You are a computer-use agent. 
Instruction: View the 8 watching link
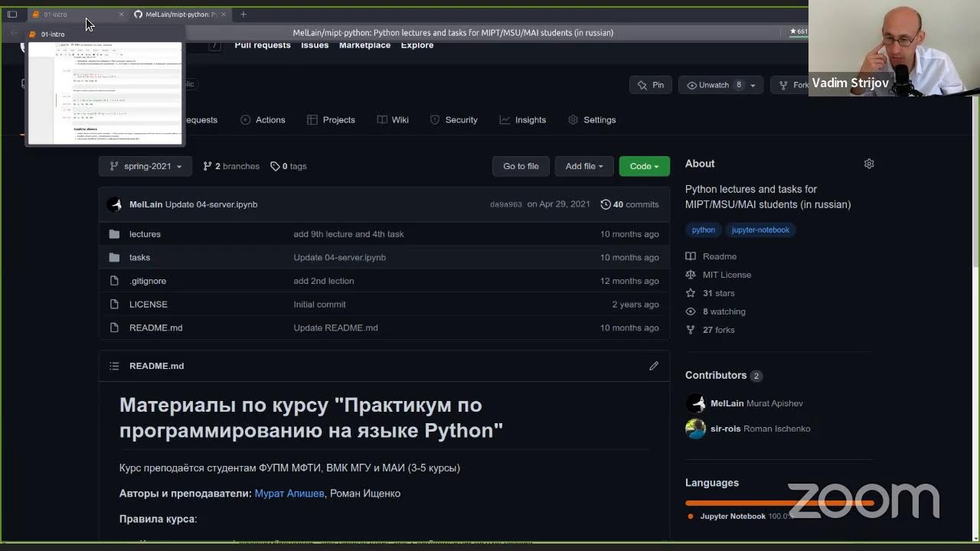click(716, 311)
